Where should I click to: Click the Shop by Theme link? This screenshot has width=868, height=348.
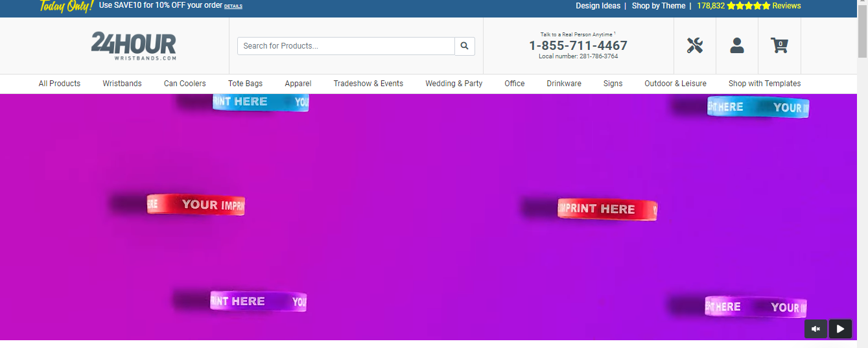pyautogui.click(x=659, y=6)
